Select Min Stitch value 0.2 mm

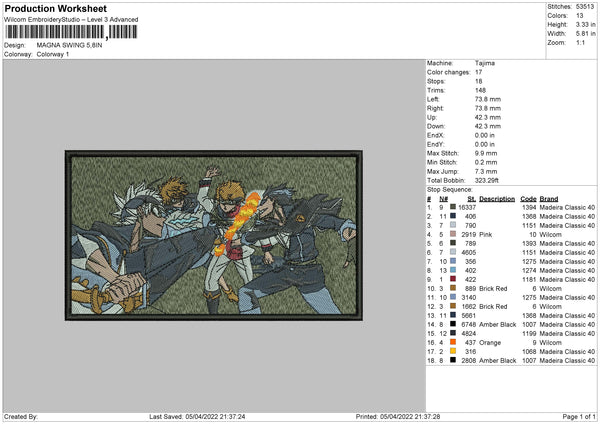(x=486, y=162)
